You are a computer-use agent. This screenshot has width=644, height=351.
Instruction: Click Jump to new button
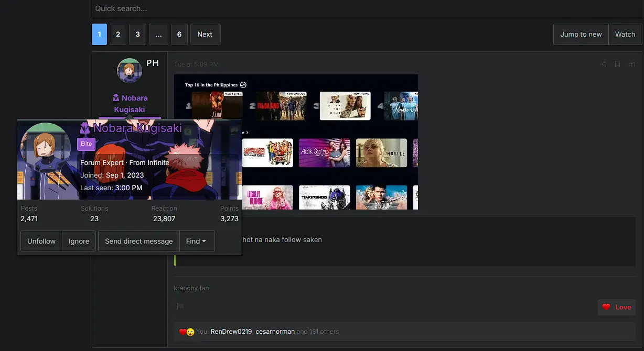(581, 34)
